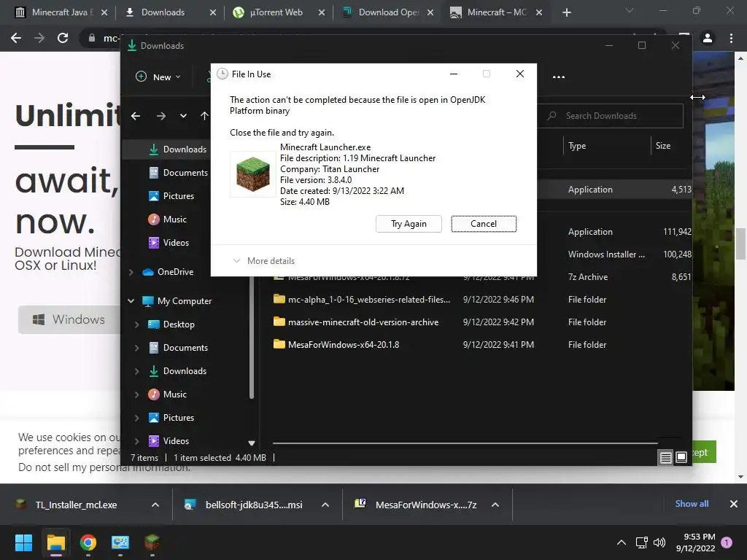This screenshot has height=560, width=747.
Task: Open Chrome from taskbar
Action: pos(88,542)
